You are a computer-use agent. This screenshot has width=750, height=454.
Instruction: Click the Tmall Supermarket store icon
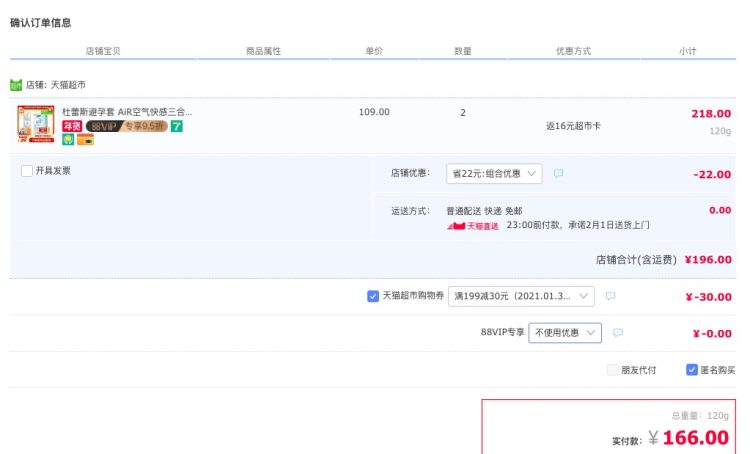click(x=16, y=85)
